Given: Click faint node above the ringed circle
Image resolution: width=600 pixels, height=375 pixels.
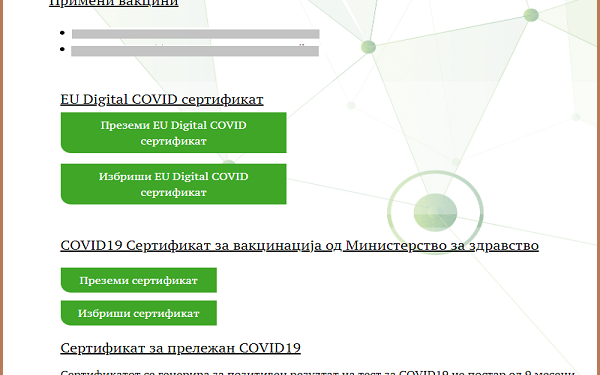Looking at the screenshot, I should [x=455, y=162].
